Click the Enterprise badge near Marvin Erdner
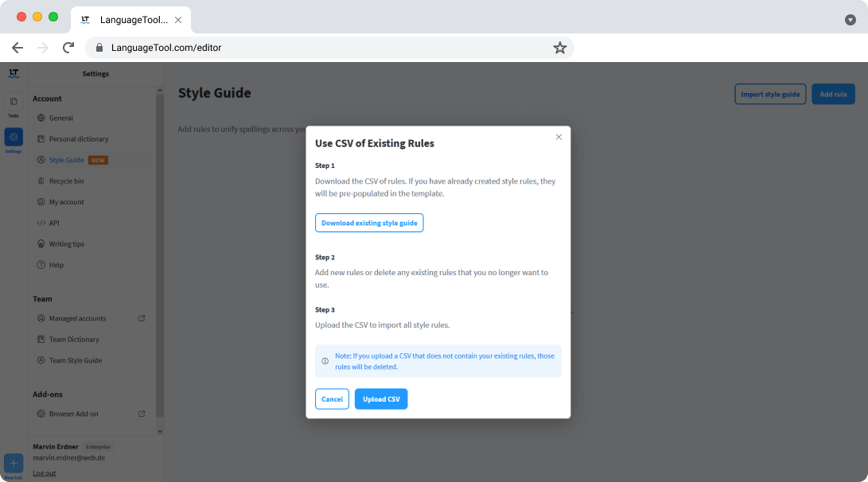 click(98, 446)
